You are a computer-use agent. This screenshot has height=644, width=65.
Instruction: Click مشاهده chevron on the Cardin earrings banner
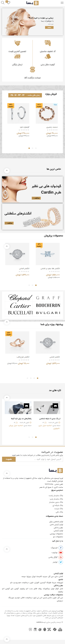pyautogui.click(x=36, y=198)
